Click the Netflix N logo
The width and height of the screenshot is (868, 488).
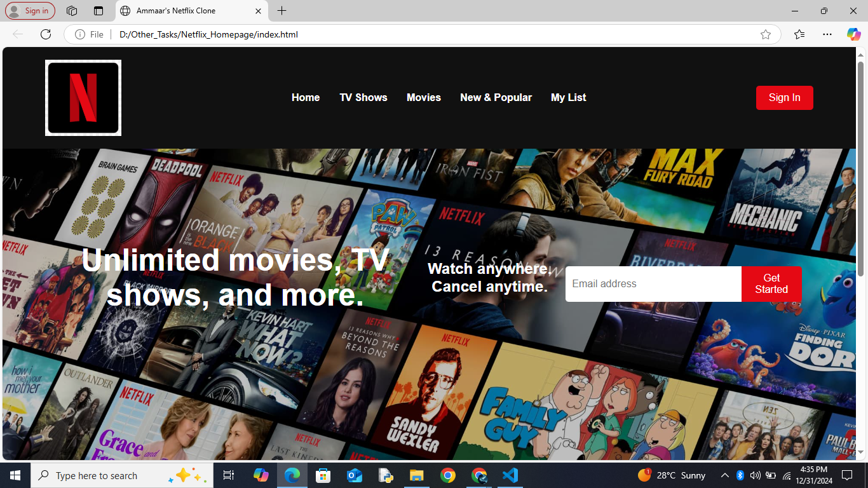coord(83,98)
